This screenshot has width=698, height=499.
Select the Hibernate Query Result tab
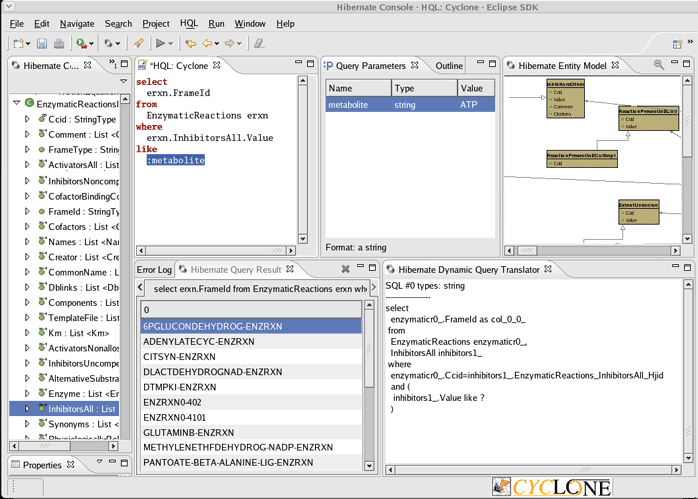click(x=236, y=269)
